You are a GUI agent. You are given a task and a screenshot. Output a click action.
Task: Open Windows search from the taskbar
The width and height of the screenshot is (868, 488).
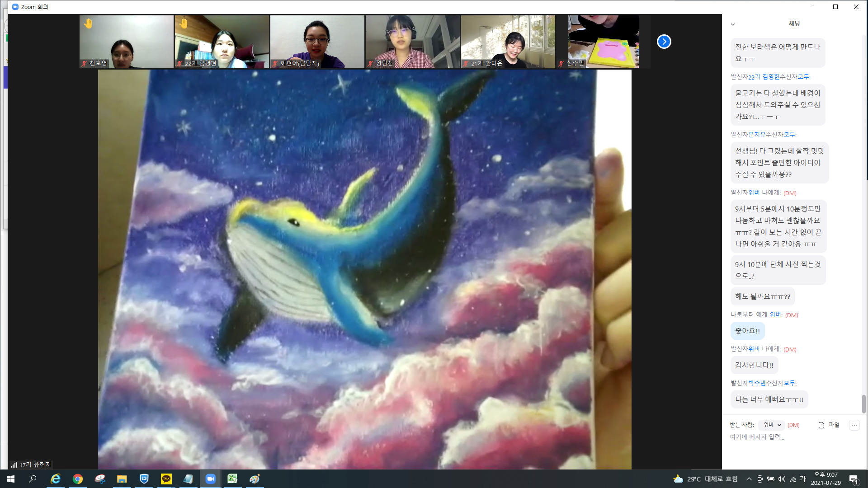tap(33, 479)
